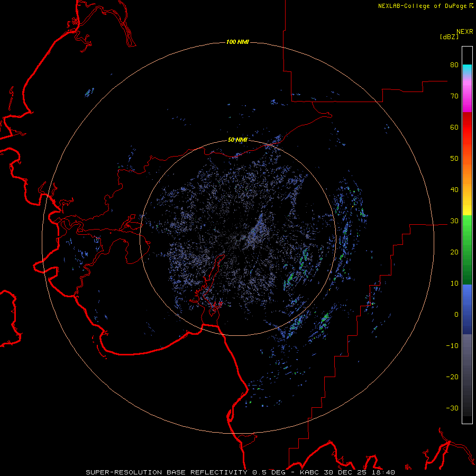
Task: Click the KABC station identifier in caption
Action: [310, 472]
